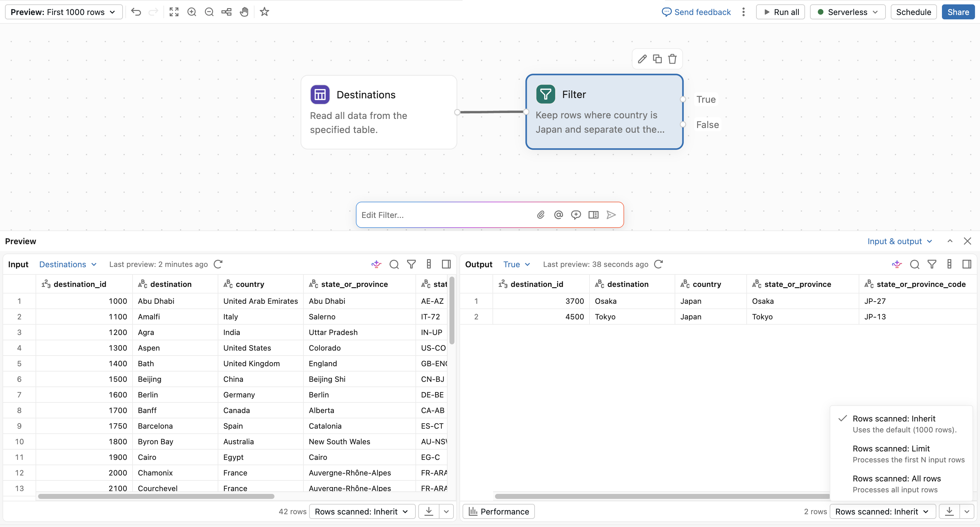Click the undo arrow in the toolbar
The image size is (980, 527).
point(136,12)
